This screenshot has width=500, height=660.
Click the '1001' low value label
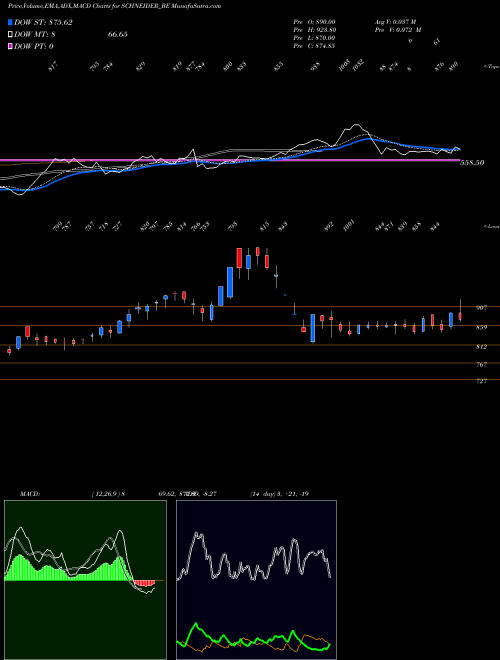349,225
